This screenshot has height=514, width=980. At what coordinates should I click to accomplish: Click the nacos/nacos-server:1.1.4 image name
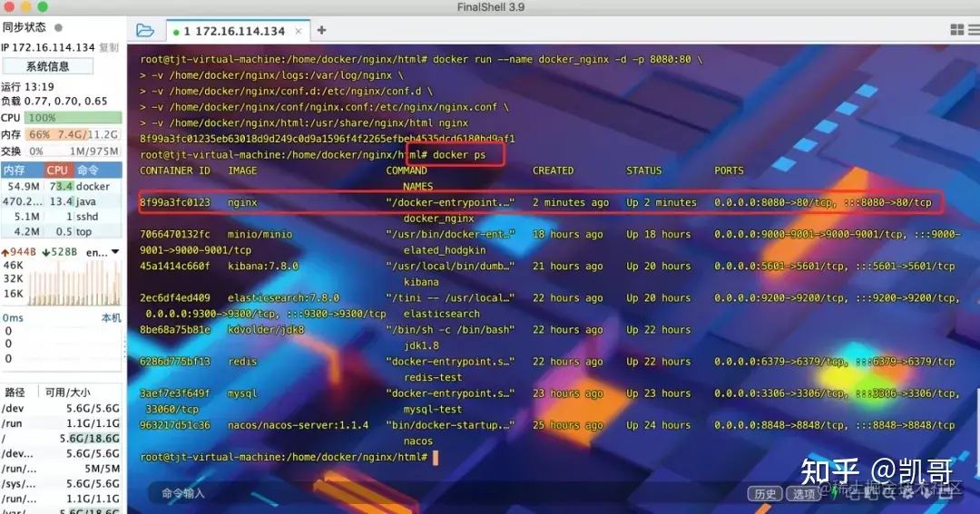point(299,425)
